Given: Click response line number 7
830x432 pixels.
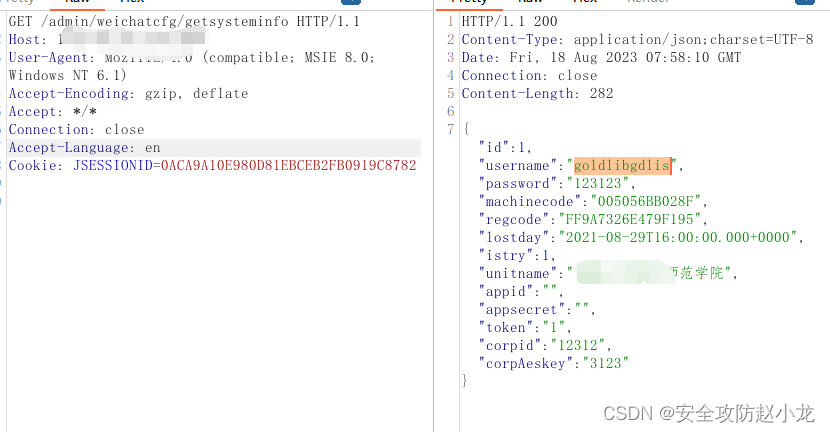Looking at the screenshot, I should click(x=450, y=129).
